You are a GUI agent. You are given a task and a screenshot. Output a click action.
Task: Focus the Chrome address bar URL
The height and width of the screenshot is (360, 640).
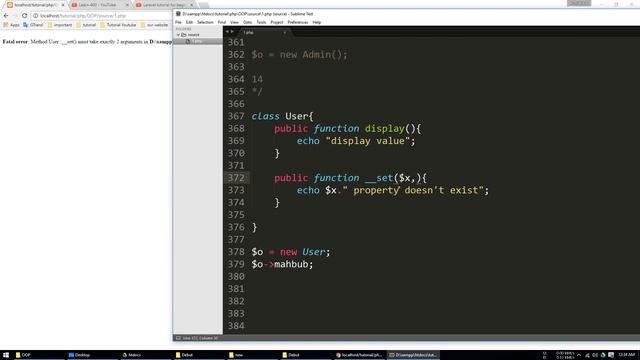click(83, 16)
